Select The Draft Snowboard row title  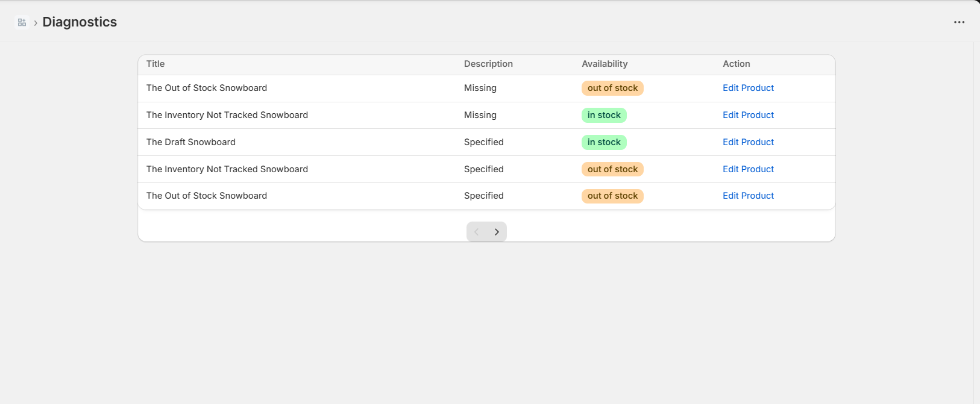click(x=191, y=142)
